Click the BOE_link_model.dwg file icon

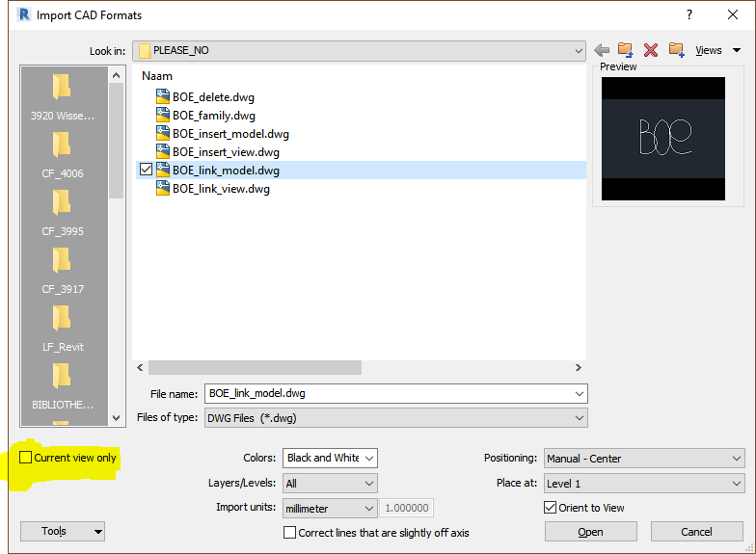coord(163,170)
